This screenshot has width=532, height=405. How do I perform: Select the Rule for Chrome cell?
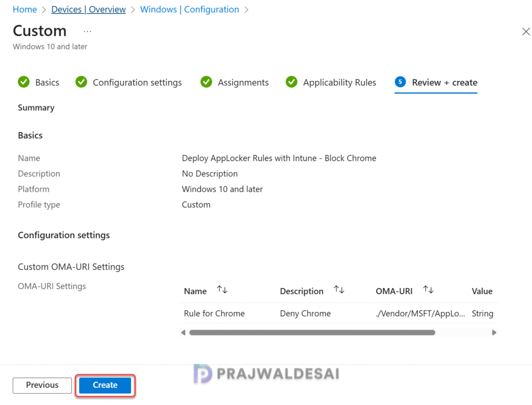pyautogui.click(x=214, y=314)
